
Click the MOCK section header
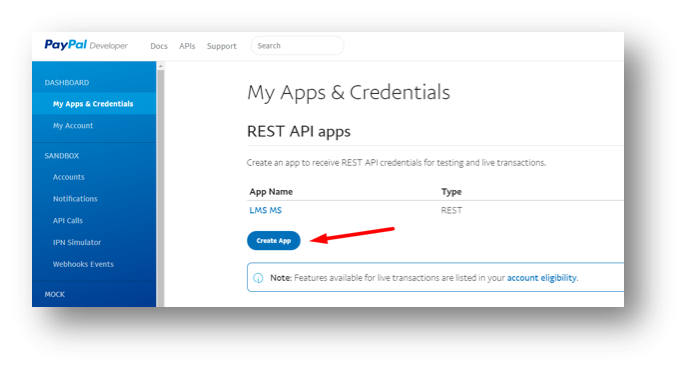pos(54,294)
